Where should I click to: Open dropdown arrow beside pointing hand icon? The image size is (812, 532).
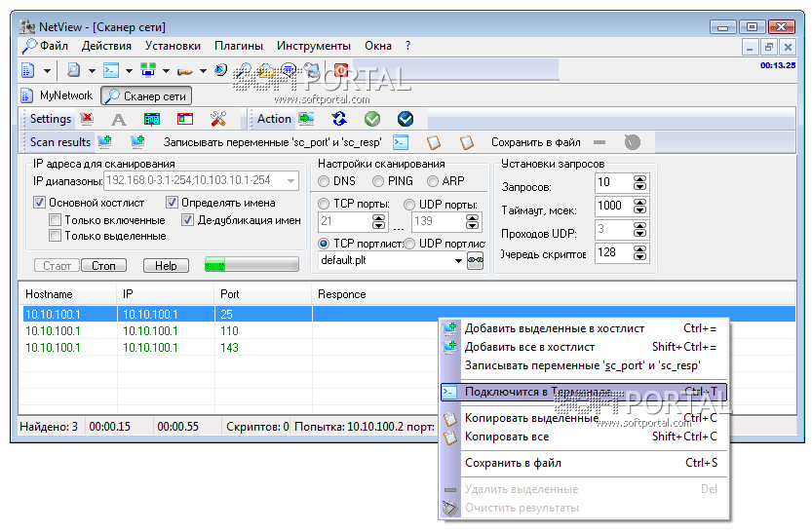click(203, 70)
